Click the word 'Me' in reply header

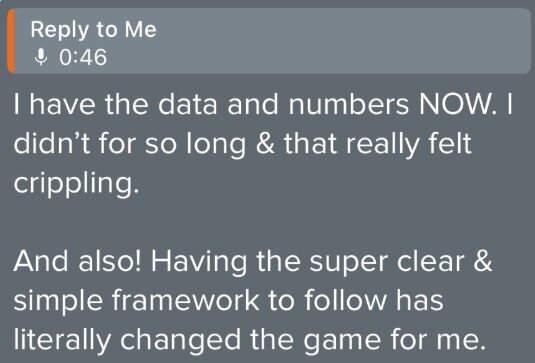[x=141, y=29]
